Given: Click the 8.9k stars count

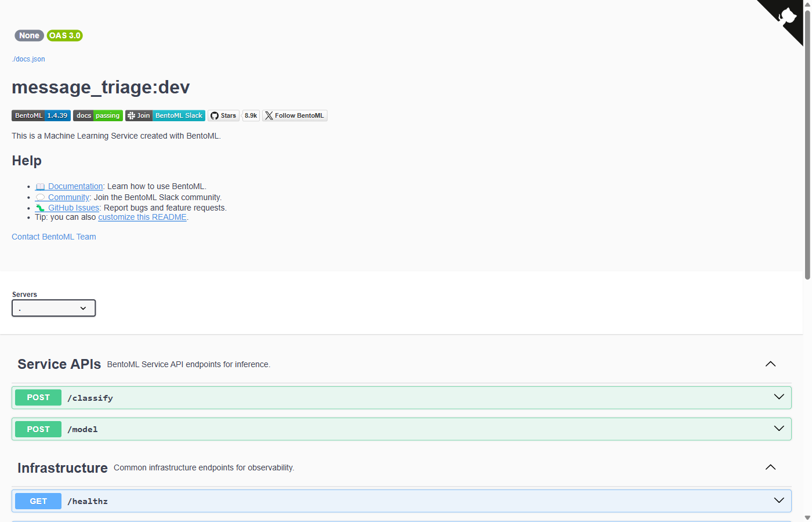Looking at the screenshot, I should tap(251, 115).
